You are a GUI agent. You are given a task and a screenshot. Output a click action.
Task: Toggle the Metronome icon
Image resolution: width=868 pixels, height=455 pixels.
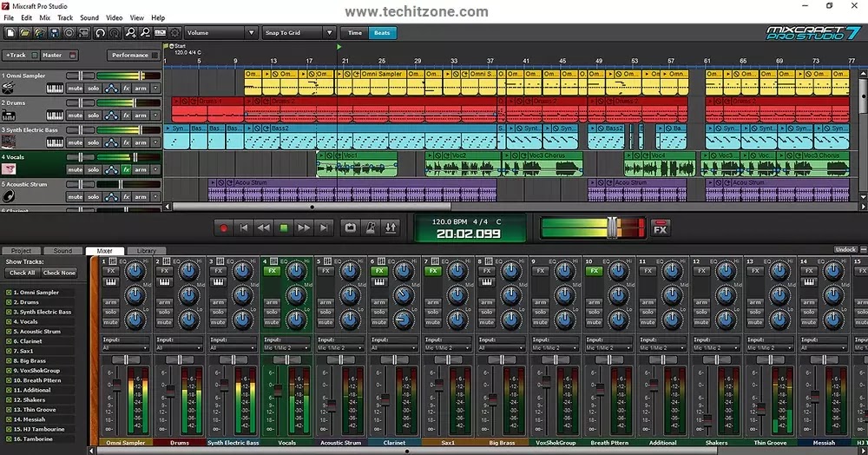pyautogui.click(x=371, y=227)
